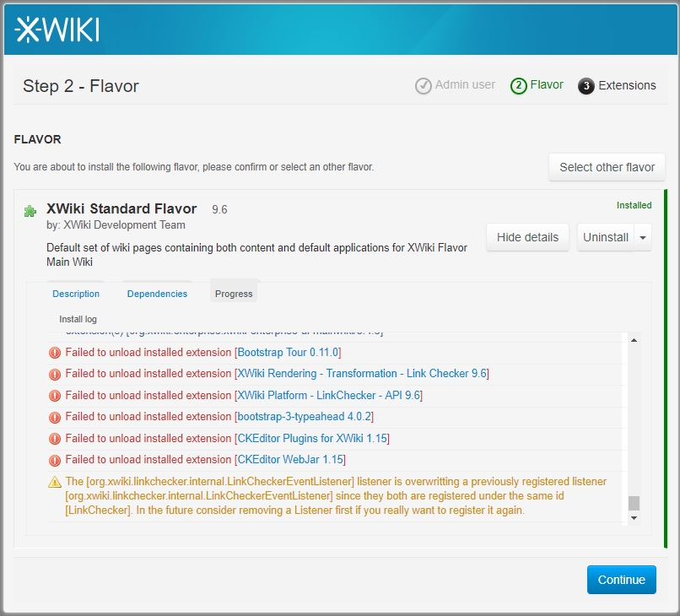The height and width of the screenshot is (616, 680).
Task: Click the Installed status label
Action: coord(634,205)
